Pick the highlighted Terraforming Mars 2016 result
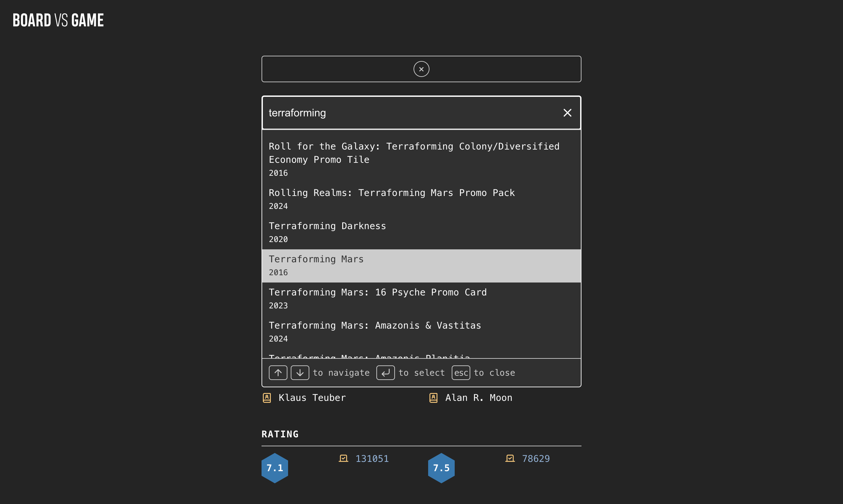 pyautogui.click(x=421, y=266)
